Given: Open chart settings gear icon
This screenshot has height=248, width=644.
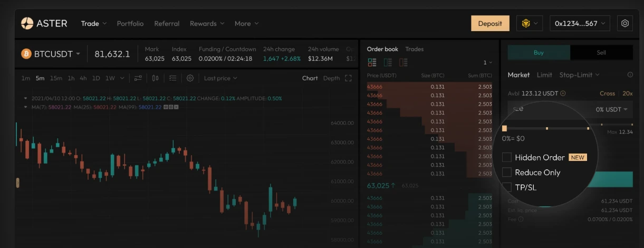Looking at the screenshot, I should 190,78.
